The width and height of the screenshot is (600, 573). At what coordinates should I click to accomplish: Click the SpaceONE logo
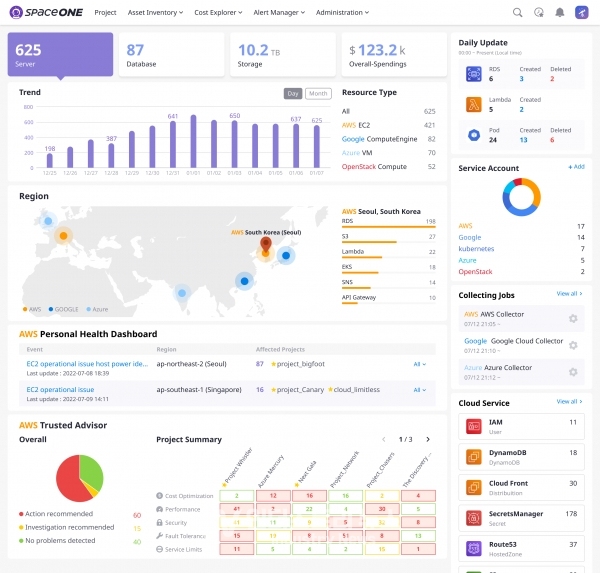tap(46, 12)
